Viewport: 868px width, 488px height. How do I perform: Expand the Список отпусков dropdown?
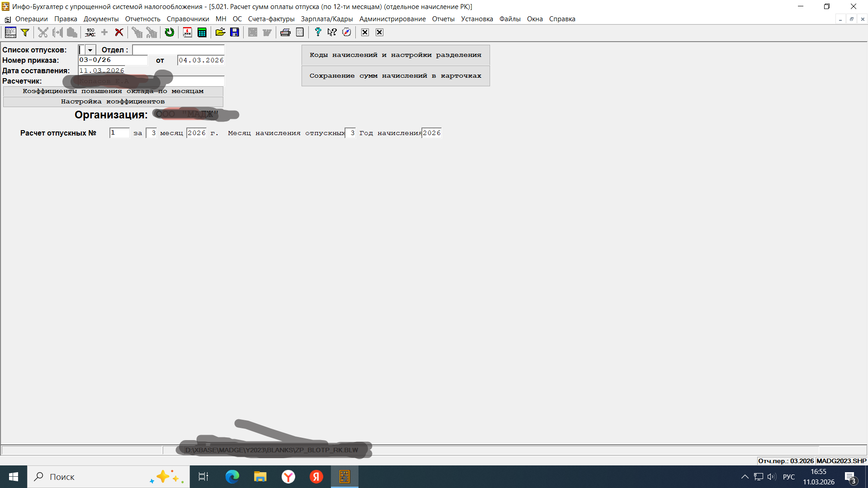click(90, 50)
